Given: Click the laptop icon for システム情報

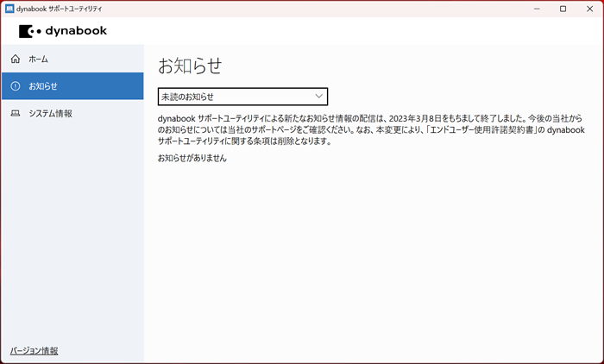Looking at the screenshot, I should [16, 113].
